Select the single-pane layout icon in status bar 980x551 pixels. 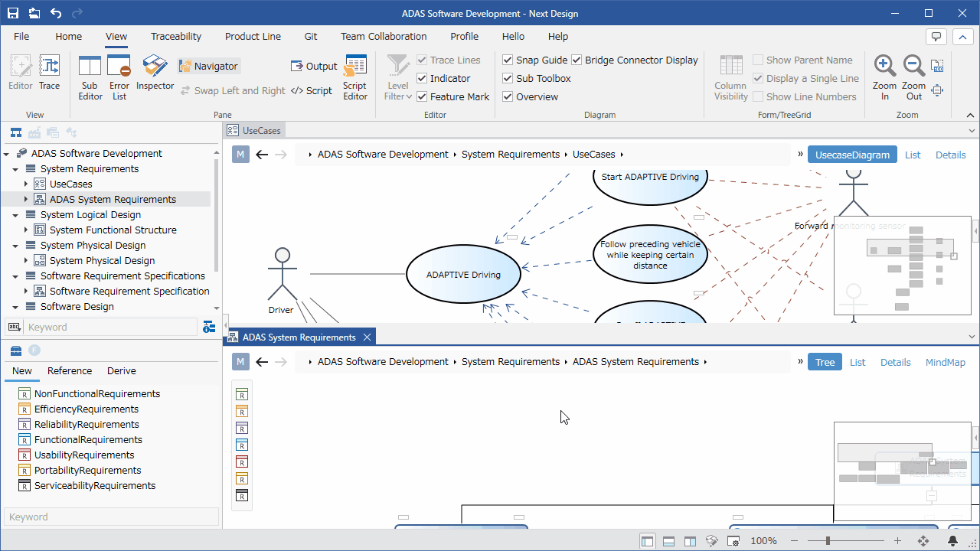648,540
